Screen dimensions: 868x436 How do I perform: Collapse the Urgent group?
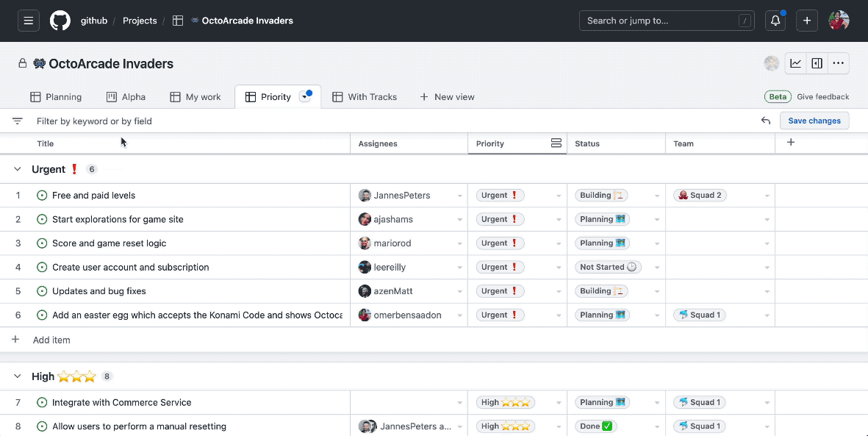click(17, 169)
